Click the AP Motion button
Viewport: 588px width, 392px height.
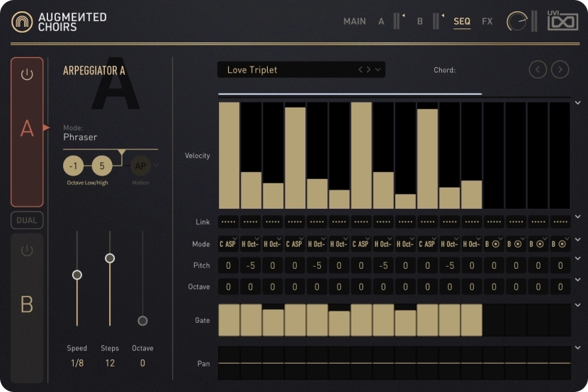click(x=140, y=166)
